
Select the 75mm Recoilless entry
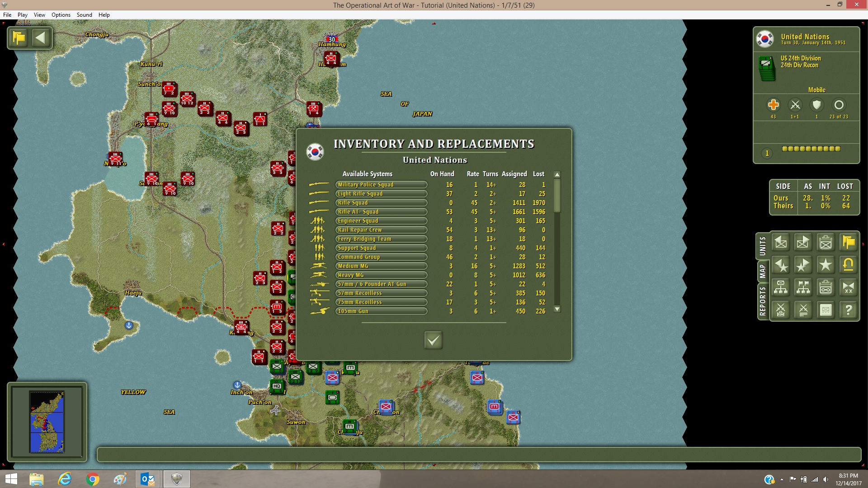point(381,302)
